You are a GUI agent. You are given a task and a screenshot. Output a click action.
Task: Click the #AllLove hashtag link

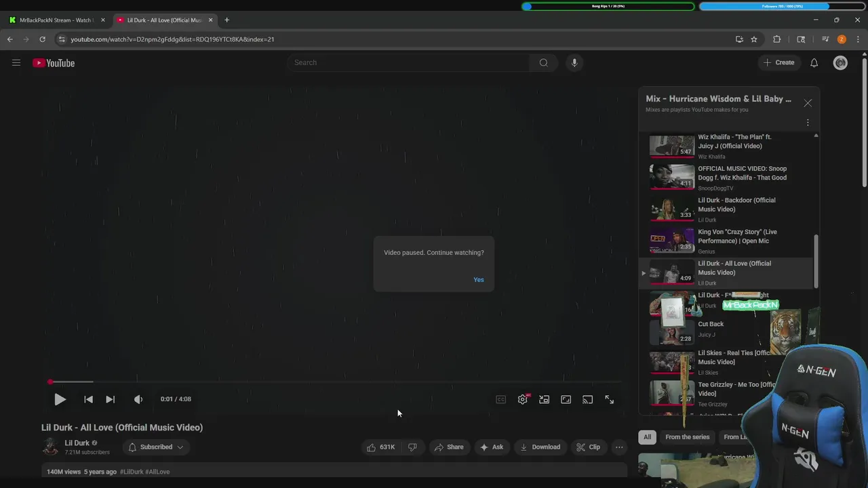pos(157,472)
